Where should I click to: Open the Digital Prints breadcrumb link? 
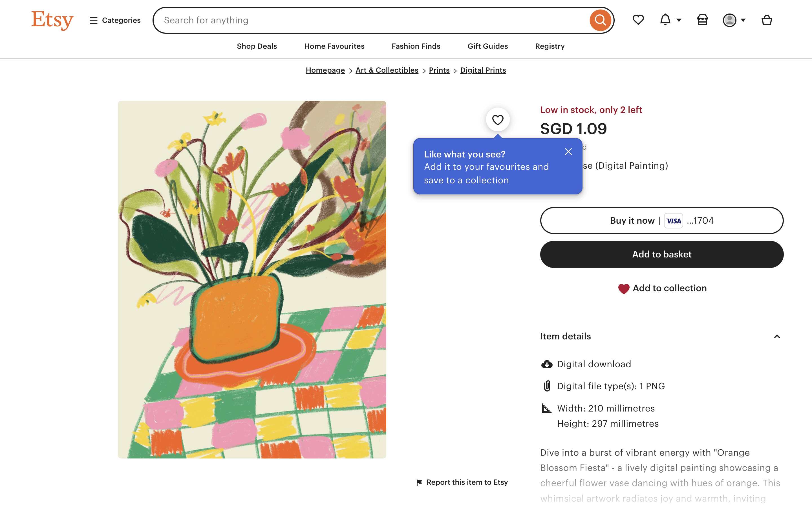pos(483,70)
